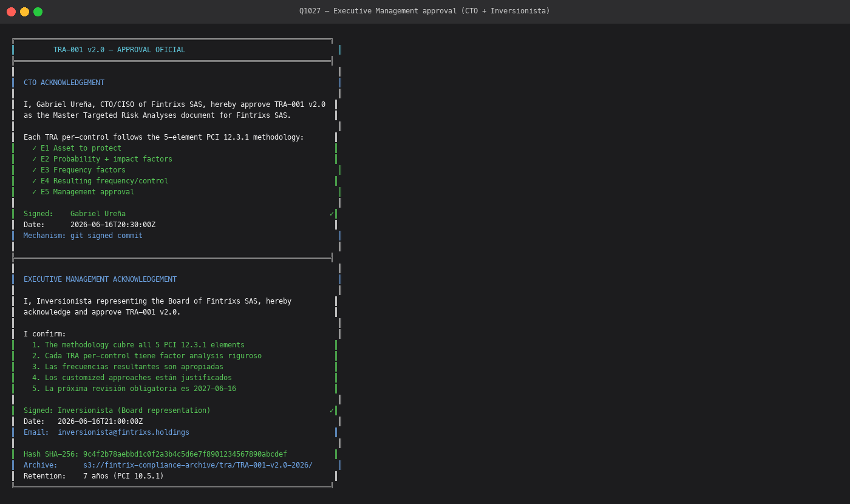Click the 's3://fintrix-compliance-archive' path
This screenshot has height=504, width=850.
point(198,465)
